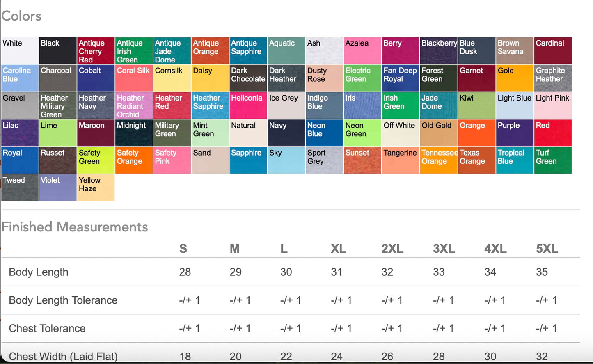Screen dimensions: 593x364
Task: Select the Antique Cherry Red color swatch
Action: coord(96,51)
